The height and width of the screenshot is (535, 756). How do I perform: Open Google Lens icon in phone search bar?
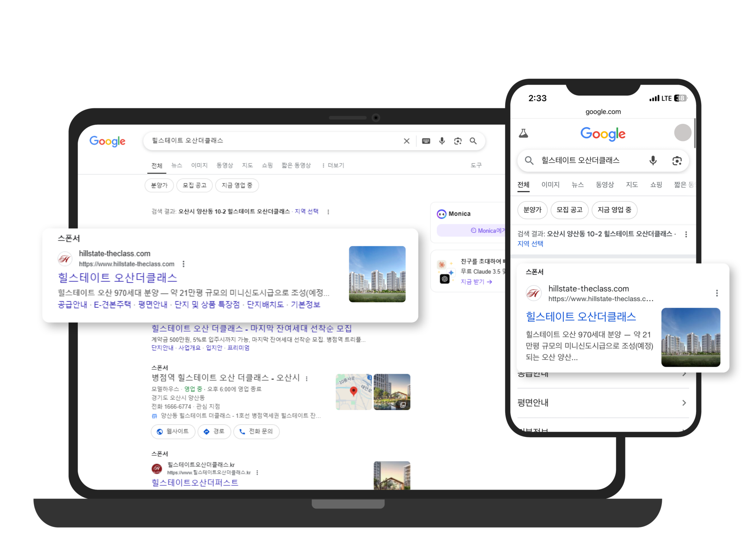point(677,160)
